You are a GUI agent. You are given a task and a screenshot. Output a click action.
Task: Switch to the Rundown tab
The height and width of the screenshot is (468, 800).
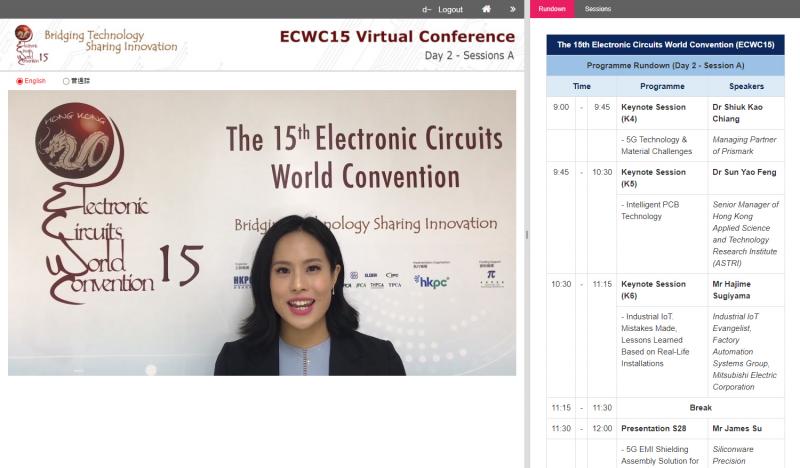tap(552, 9)
